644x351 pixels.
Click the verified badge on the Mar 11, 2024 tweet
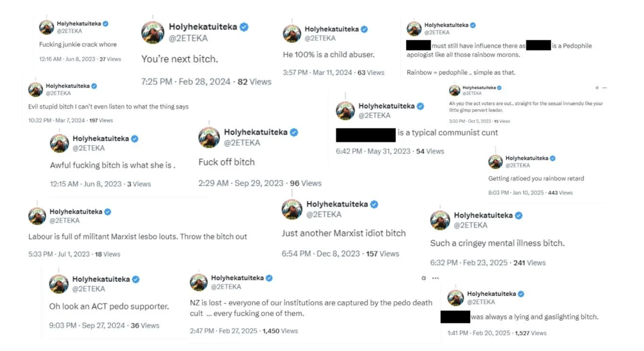[364, 29]
